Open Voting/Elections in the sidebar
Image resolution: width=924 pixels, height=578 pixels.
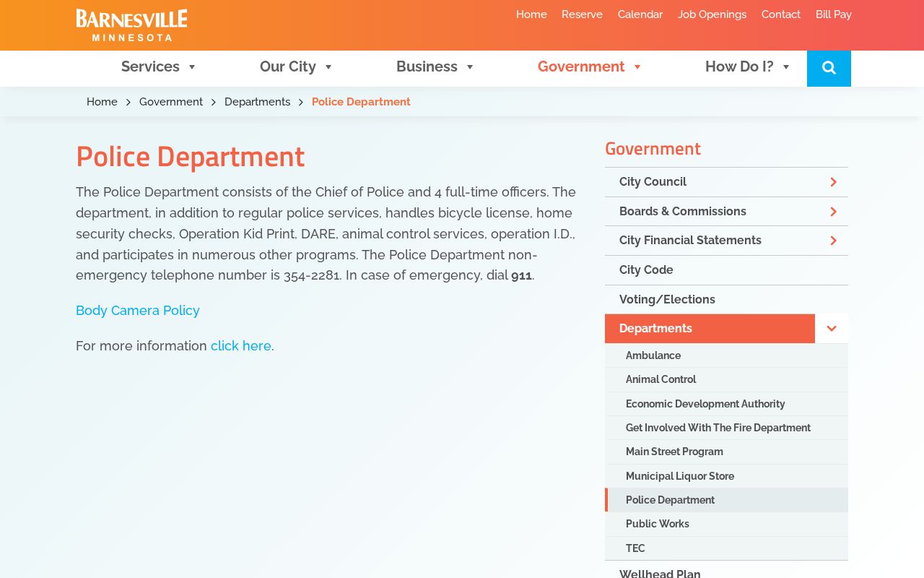pyautogui.click(x=726, y=300)
